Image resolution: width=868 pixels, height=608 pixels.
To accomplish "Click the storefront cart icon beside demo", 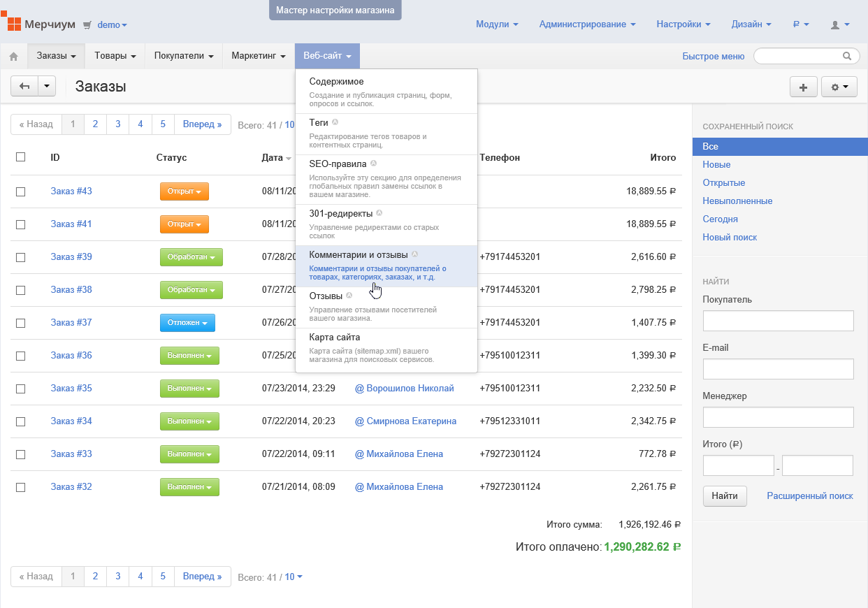I will tap(87, 24).
